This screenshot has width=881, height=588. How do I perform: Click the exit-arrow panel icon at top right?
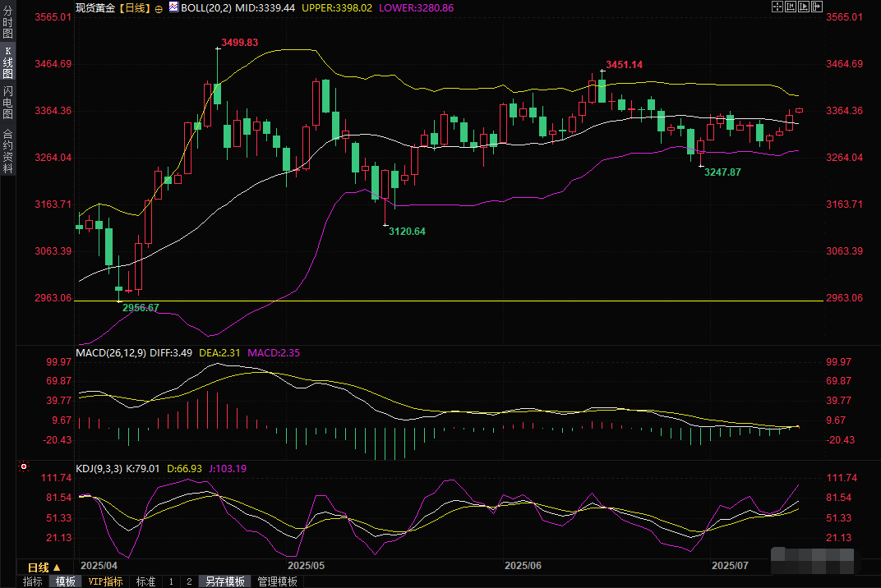pos(817,7)
